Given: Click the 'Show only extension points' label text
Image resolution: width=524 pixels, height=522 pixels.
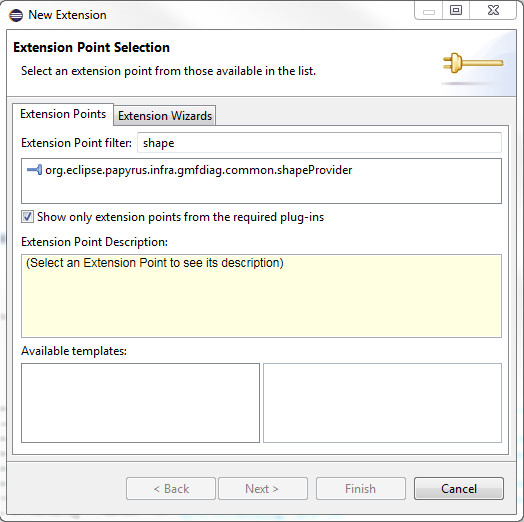Looking at the screenshot, I should tap(180, 217).
